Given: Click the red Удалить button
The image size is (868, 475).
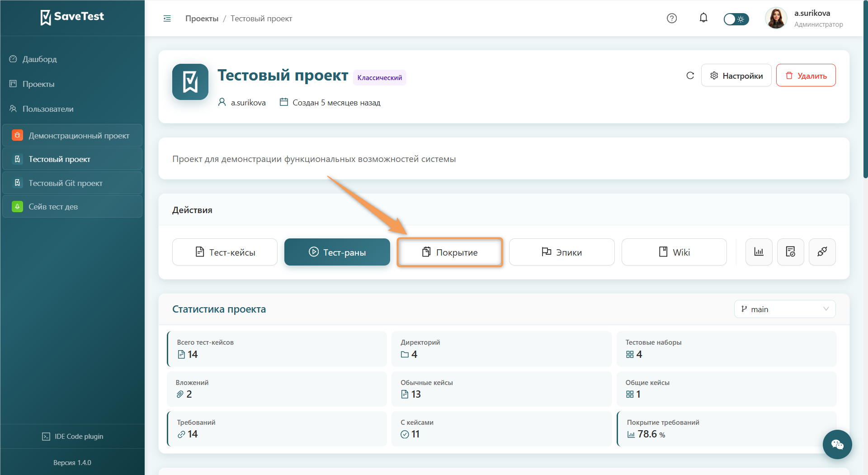Looking at the screenshot, I should (806, 76).
